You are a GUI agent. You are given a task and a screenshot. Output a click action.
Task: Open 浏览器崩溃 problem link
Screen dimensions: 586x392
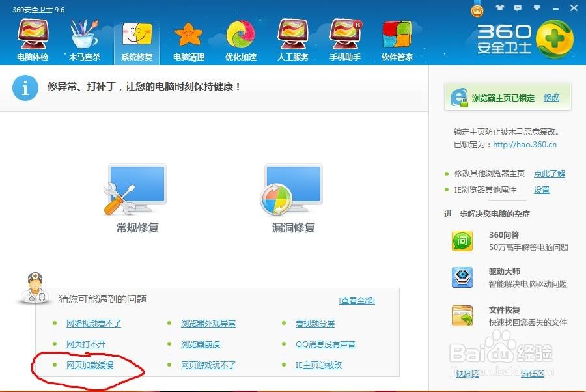point(201,344)
